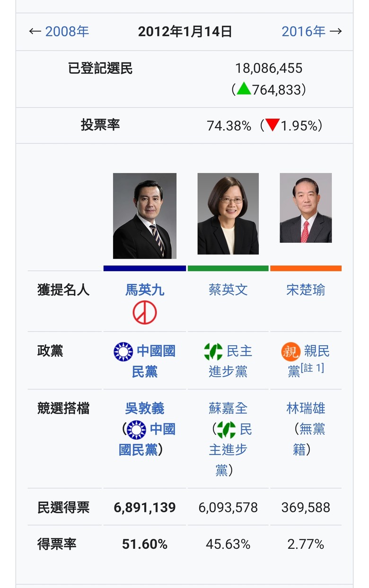Open the 蘇嘉全 running mate link
Viewport: 369px width, 588px height.
tap(228, 408)
